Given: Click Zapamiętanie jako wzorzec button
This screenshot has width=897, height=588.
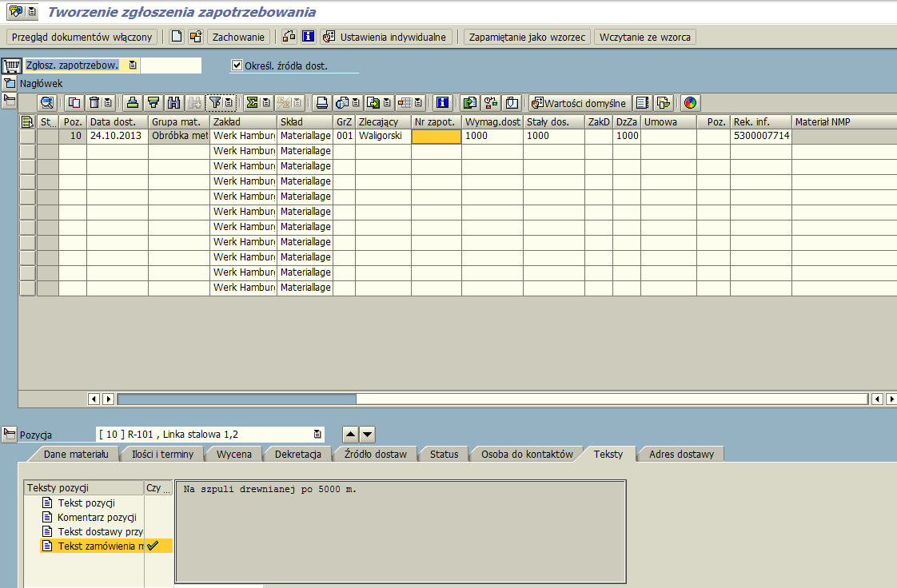Looking at the screenshot, I should tap(527, 37).
